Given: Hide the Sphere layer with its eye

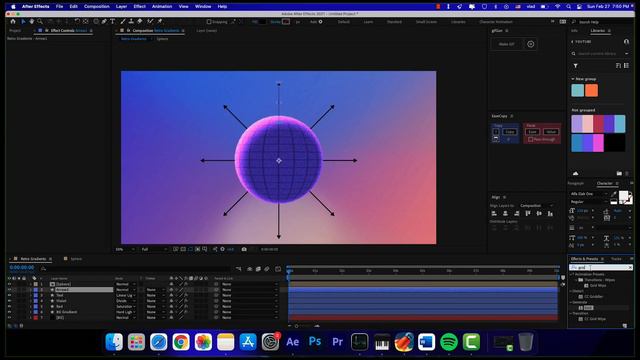Looking at the screenshot, I should pos(9,284).
